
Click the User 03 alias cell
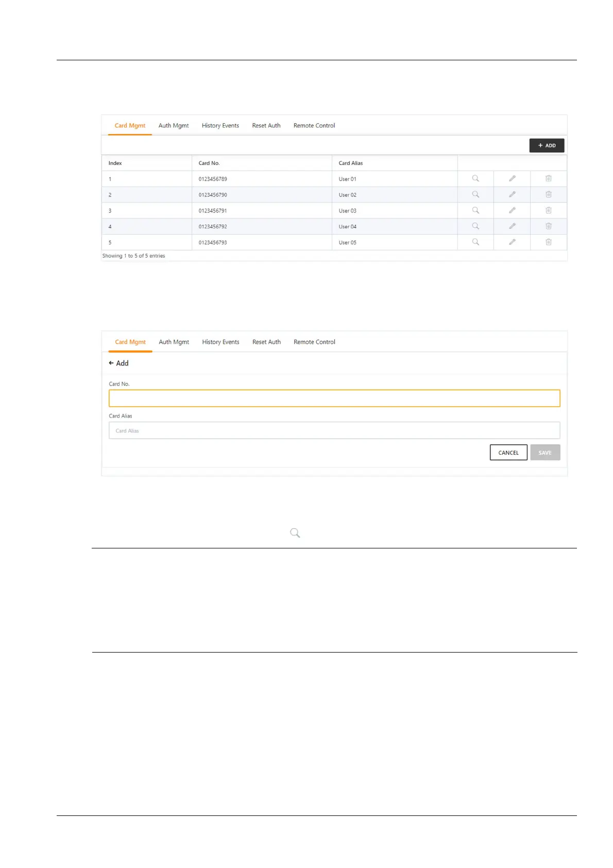[x=395, y=211]
